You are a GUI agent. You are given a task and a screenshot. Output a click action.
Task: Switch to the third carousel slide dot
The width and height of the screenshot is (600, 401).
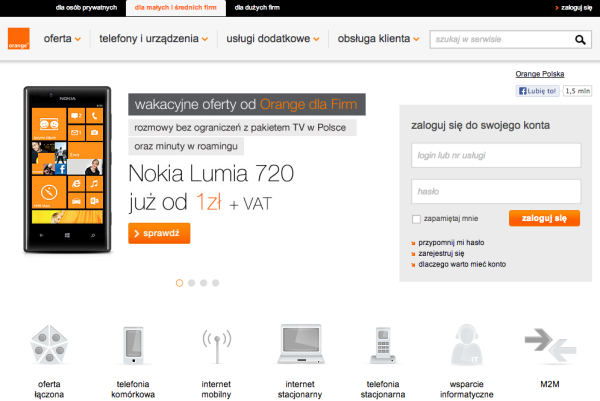pos(204,283)
